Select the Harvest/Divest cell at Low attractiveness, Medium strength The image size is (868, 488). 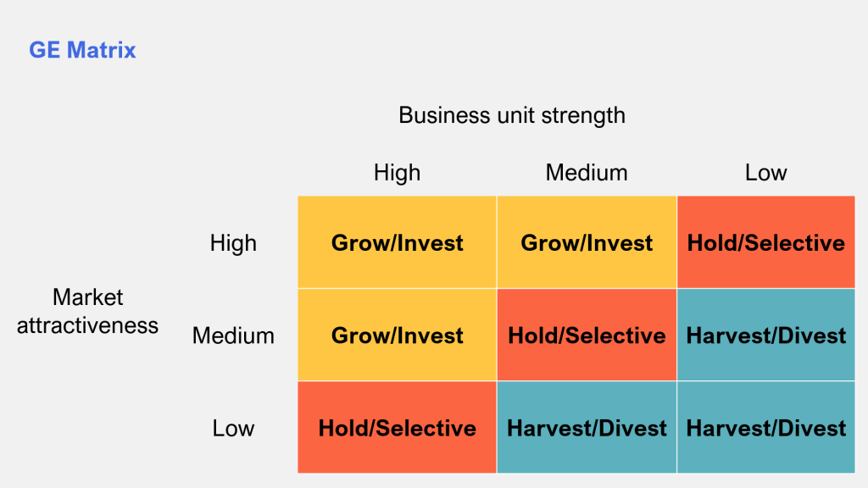pyautogui.click(x=587, y=428)
